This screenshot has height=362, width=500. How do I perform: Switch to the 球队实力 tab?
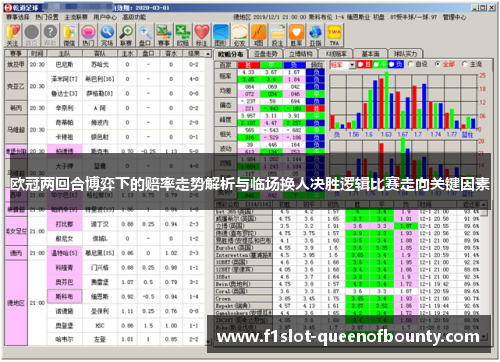tap(405, 54)
